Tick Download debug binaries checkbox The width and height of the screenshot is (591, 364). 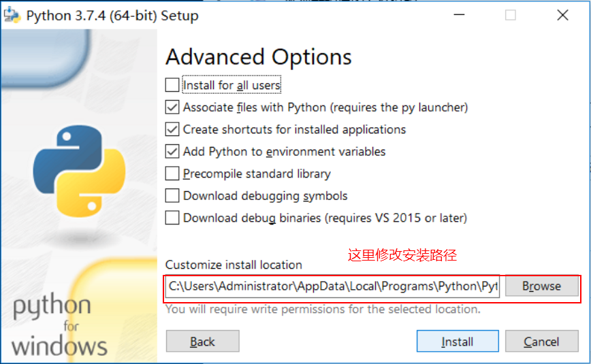pos(173,218)
